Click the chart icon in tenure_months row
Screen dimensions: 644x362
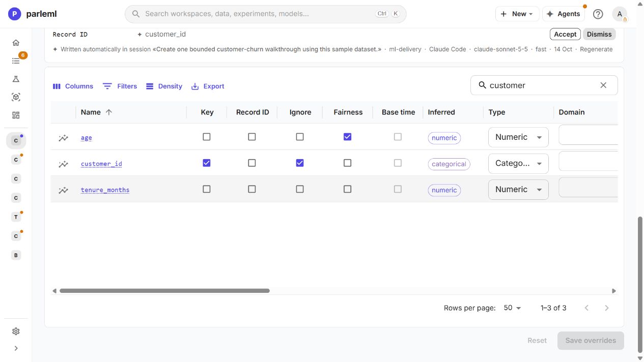[63, 190]
